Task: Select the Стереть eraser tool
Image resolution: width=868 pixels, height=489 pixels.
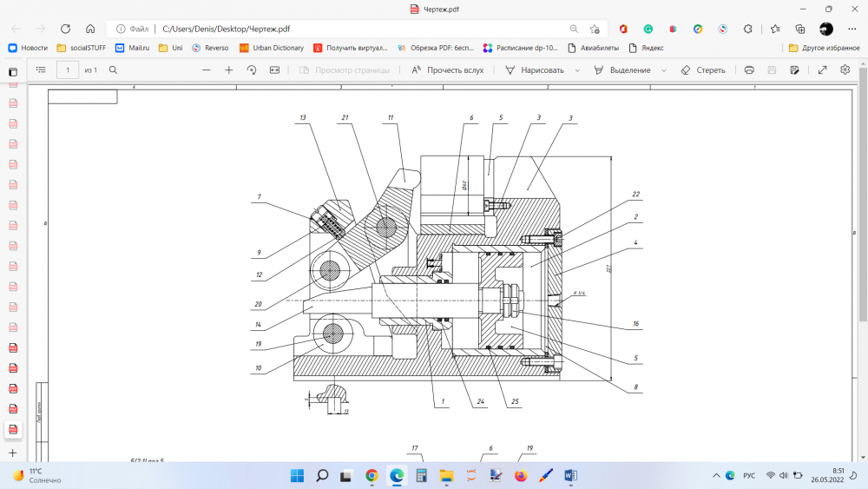Action: (x=703, y=69)
